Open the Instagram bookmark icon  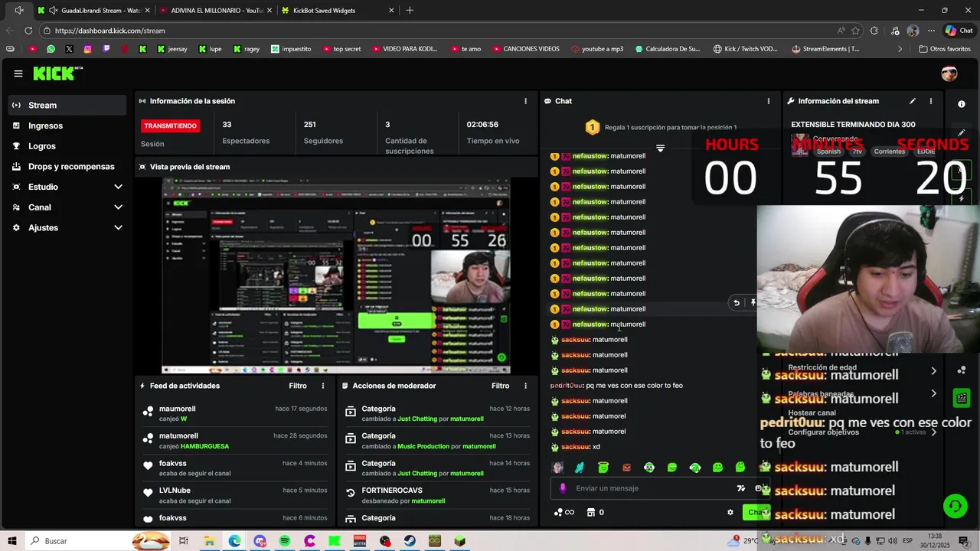tap(87, 49)
